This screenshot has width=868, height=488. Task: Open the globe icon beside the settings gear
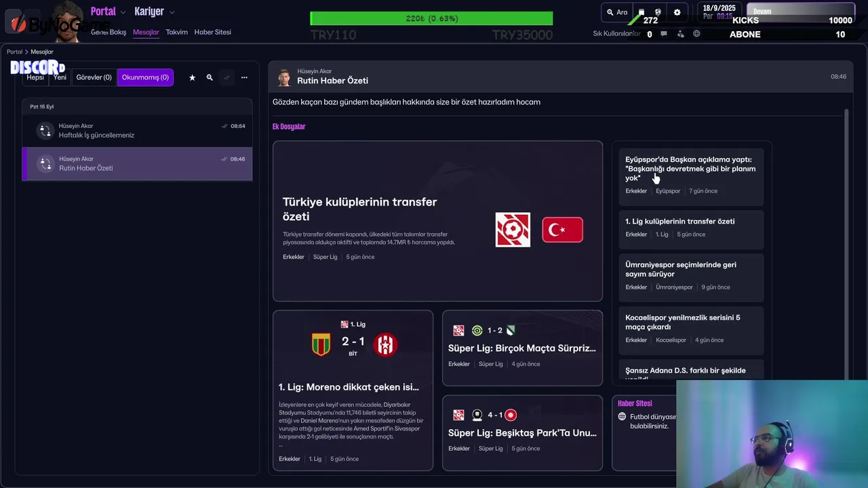tap(658, 12)
